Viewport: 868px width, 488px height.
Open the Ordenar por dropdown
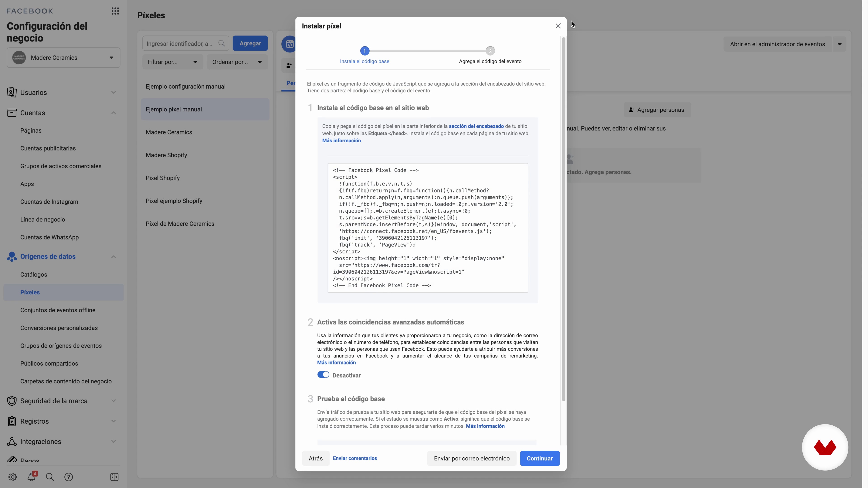tap(237, 62)
